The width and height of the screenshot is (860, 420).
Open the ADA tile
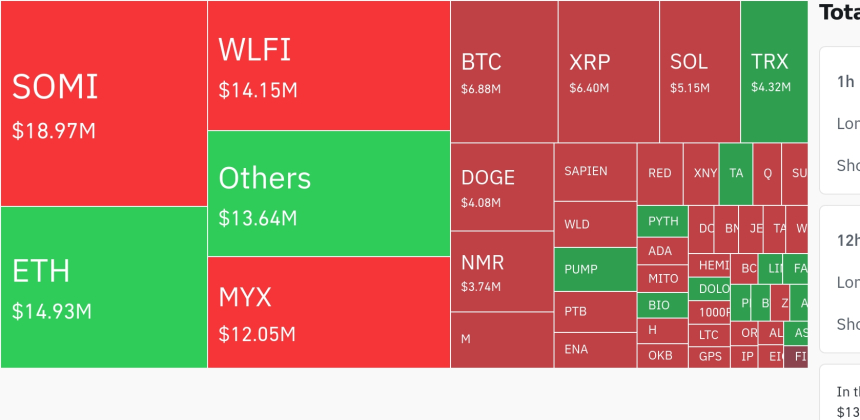click(662, 251)
